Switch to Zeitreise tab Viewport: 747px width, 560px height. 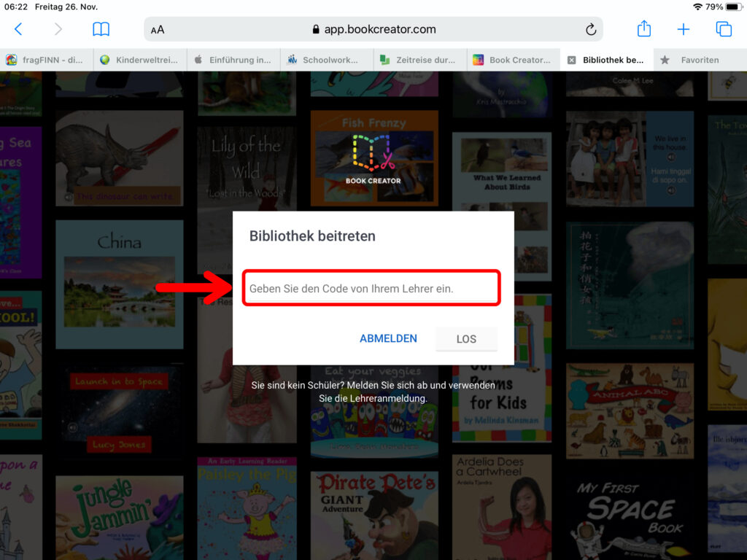[x=419, y=60]
